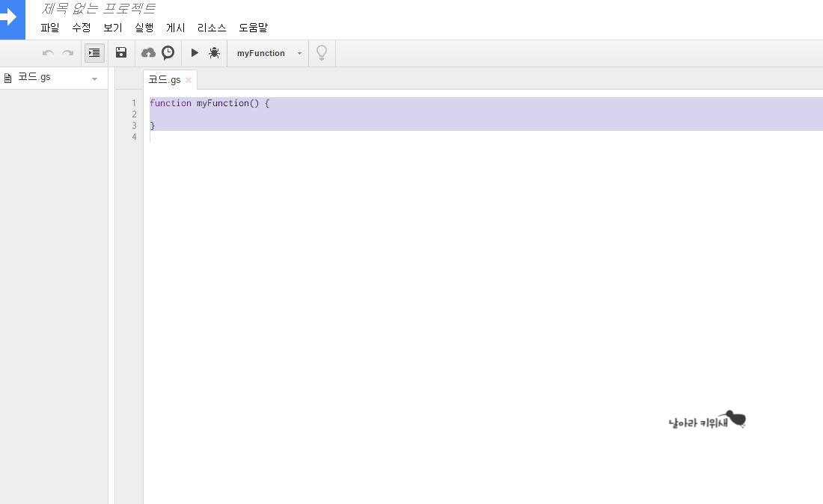Viewport: 823px width, 504px height.
Task: Open the 파일 menu
Action: pyautogui.click(x=50, y=27)
